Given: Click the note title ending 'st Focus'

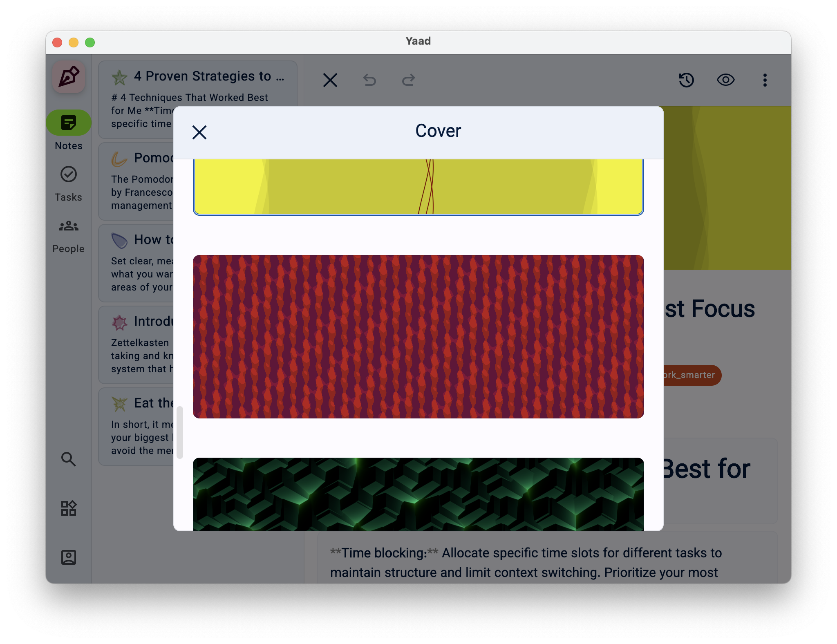Looking at the screenshot, I should (x=709, y=309).
